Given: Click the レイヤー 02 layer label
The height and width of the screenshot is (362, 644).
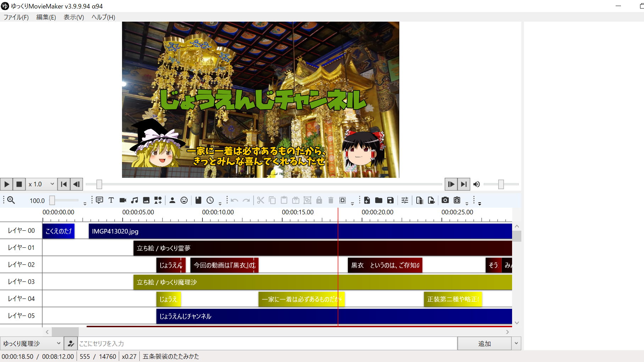Looking at the screenshot, I should pos(21,264).
